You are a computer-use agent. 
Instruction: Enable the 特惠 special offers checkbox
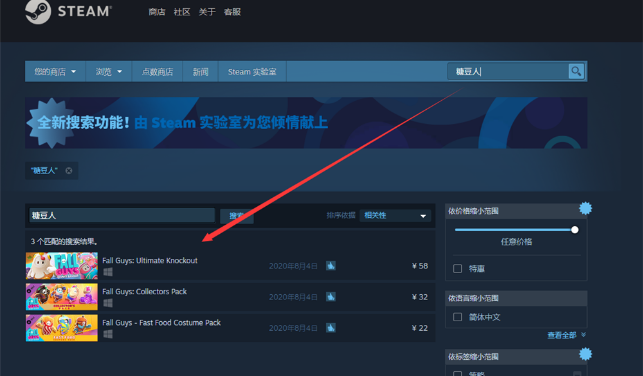click(x=458, y=269)
